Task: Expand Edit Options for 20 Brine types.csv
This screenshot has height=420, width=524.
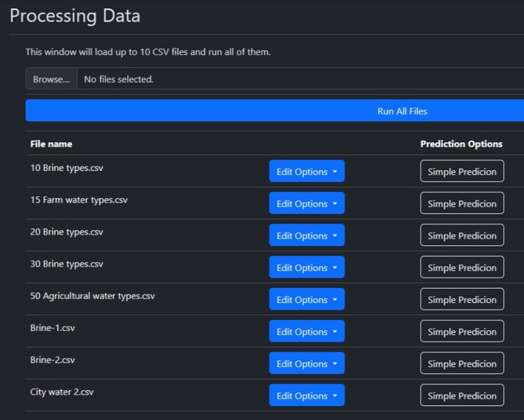Action: click(x=307, y=235)
